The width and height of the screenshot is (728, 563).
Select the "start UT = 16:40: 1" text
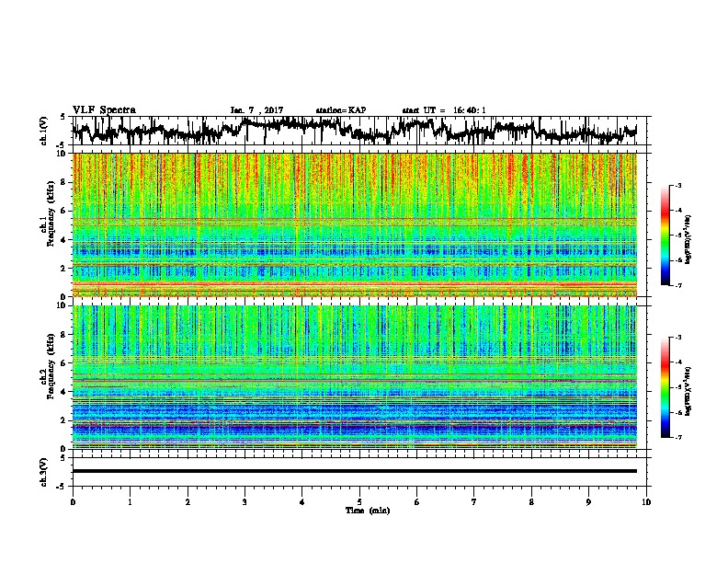tap(444, 110)
